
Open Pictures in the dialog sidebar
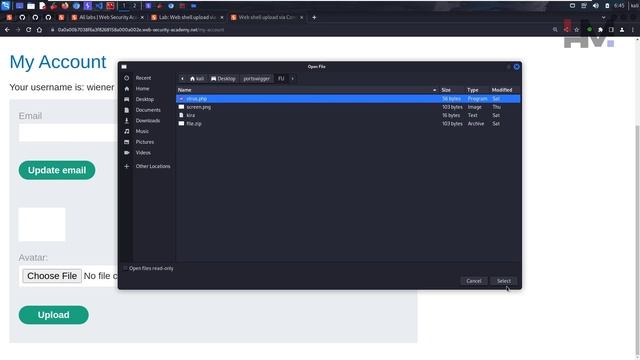tap(144, 142)
